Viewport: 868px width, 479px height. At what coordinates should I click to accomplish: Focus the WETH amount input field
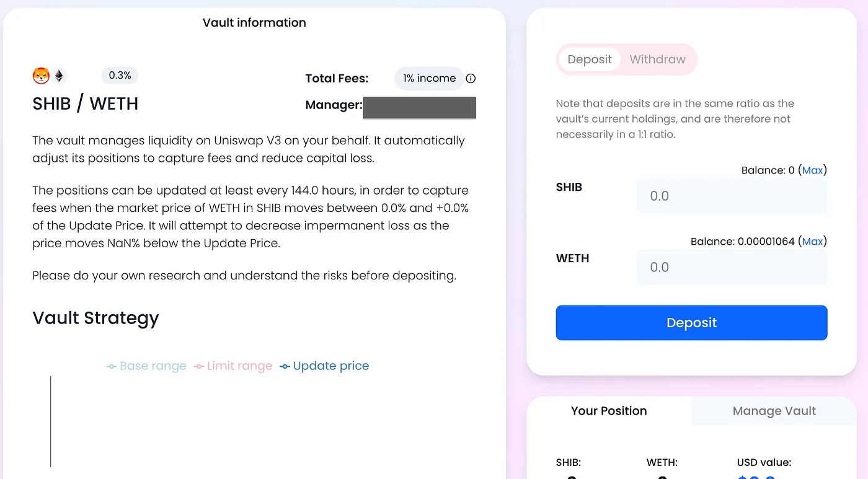[x=732, y=268]
